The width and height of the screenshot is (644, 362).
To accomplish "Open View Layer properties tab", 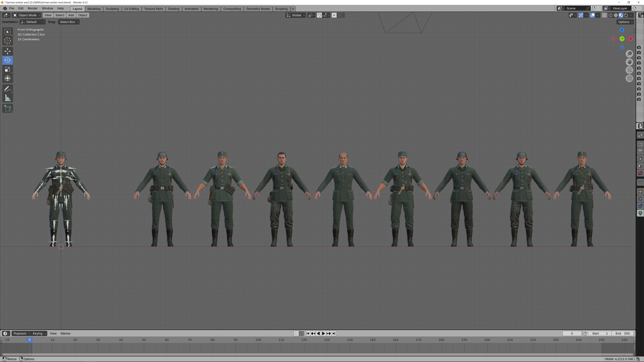I will coord(640,159).
